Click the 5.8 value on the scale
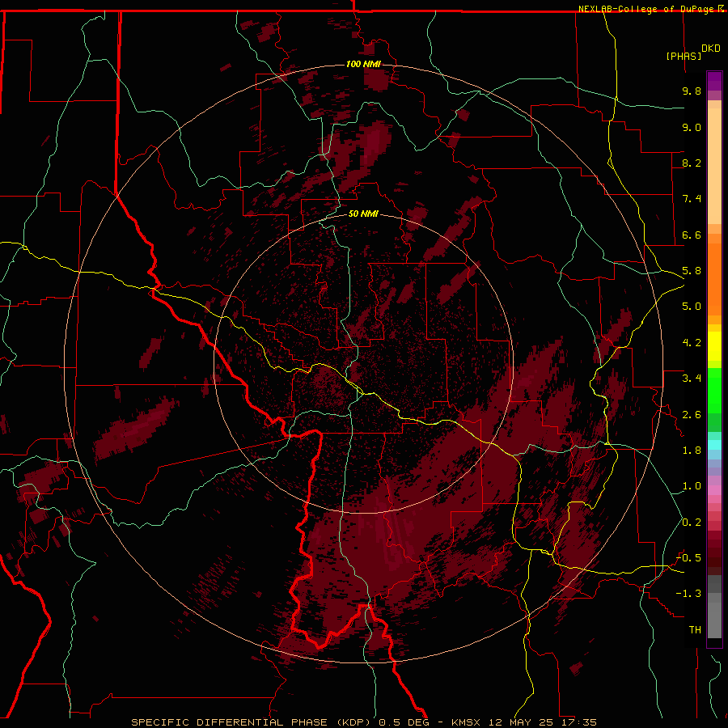The height and width of the screenshot is (728, 728). click(692, 271)
